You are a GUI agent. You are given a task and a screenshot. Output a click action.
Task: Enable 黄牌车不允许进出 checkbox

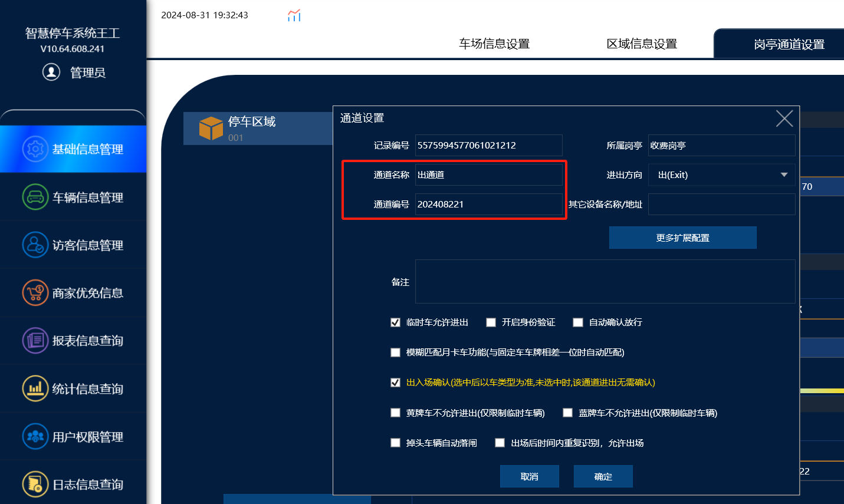pos(396,413)
